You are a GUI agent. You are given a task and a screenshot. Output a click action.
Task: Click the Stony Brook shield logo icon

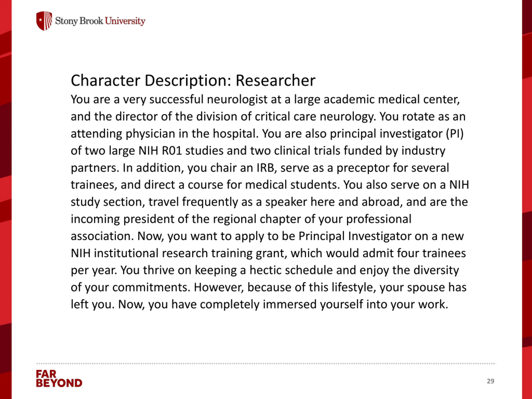(x=44, y=21)
